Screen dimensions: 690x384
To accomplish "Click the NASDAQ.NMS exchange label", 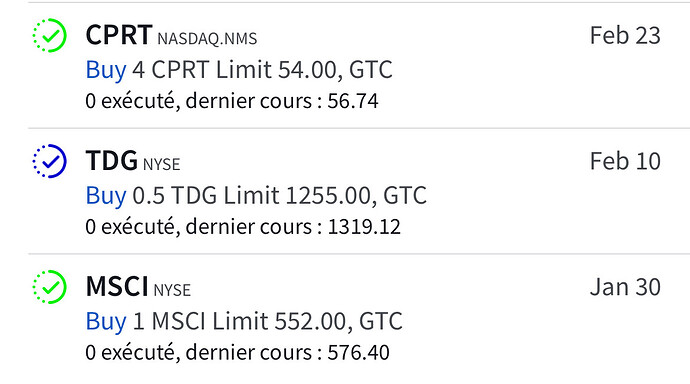I will 207,39.
